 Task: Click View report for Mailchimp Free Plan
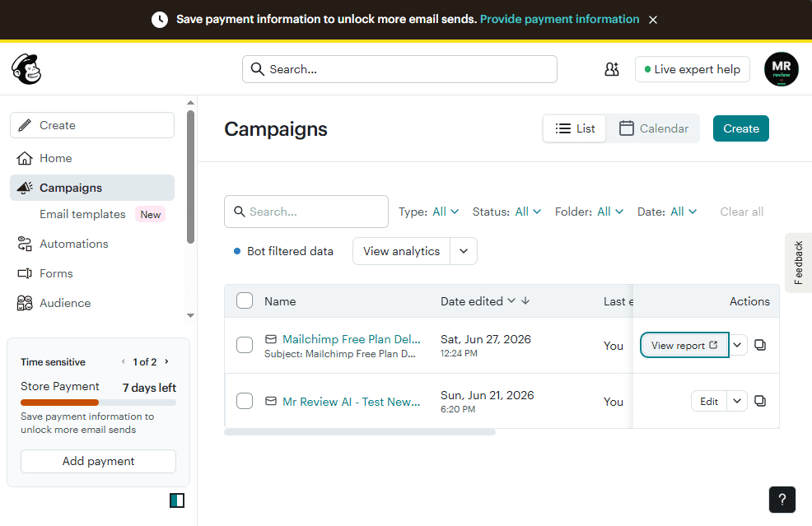click(x=684, y=345)
